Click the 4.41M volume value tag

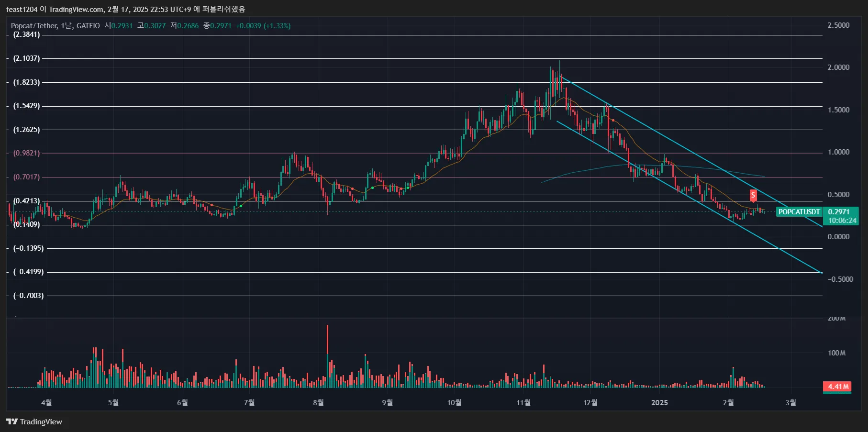[837, 387]
